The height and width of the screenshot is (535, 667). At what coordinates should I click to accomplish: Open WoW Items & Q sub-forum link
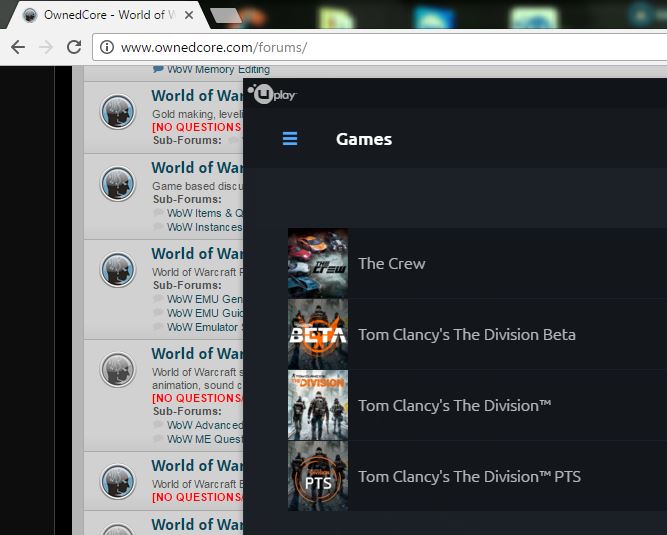click(x=205, y=213)
